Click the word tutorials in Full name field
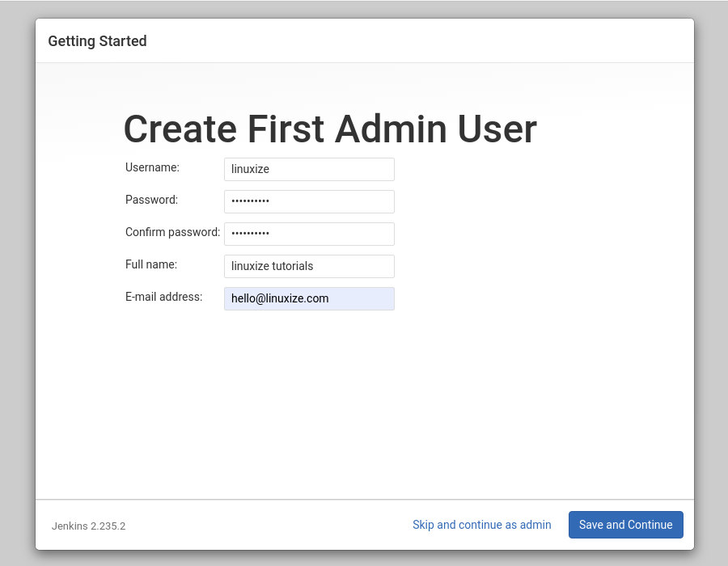 tap(293, 266)
